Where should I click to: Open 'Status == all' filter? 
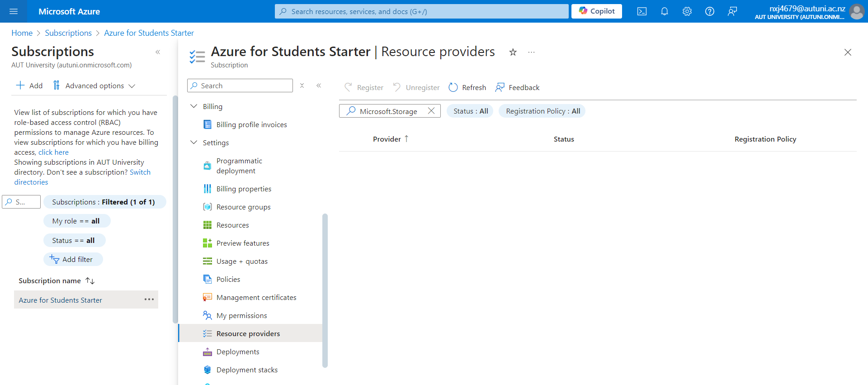tap(74, 240)
